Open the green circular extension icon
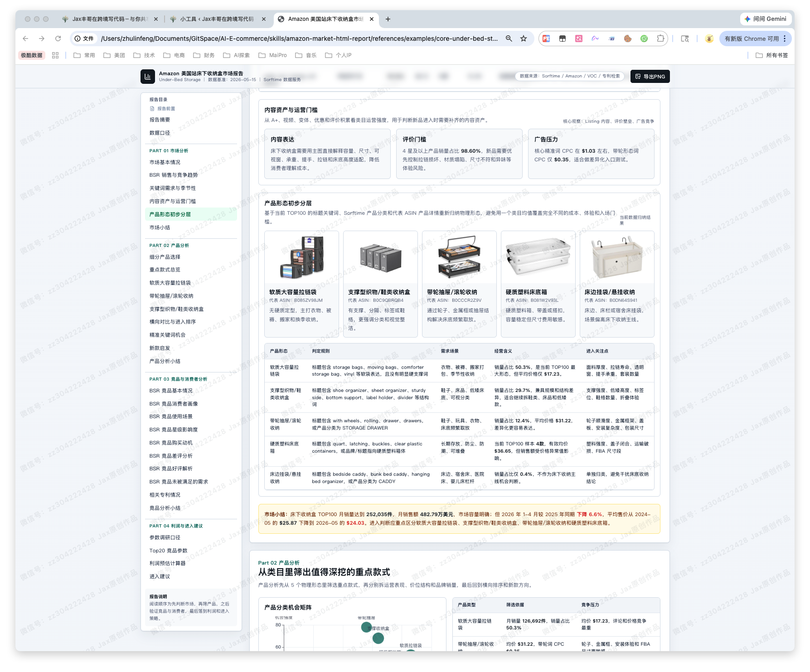This screenshot has height=672, width=810. (644, 39)
